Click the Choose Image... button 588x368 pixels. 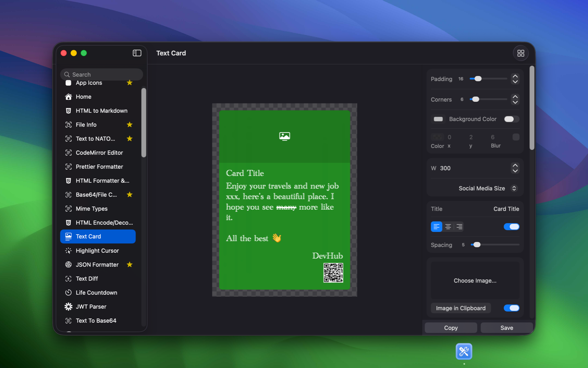[x=475, y=280]
